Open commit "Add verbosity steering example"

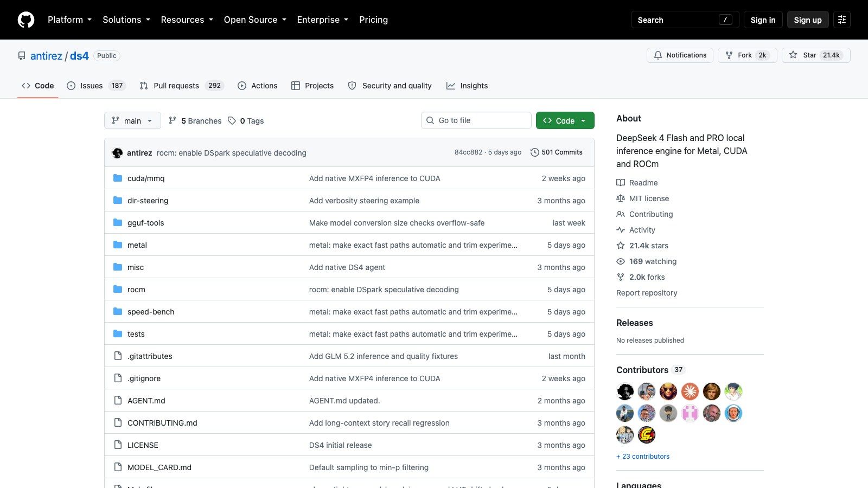point(364,201)
